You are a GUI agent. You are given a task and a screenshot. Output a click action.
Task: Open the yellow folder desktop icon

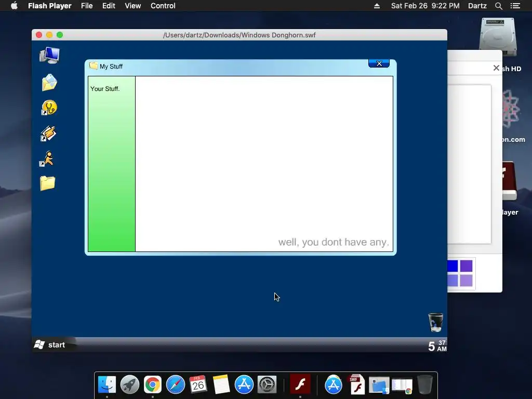[x=47, y=183]
